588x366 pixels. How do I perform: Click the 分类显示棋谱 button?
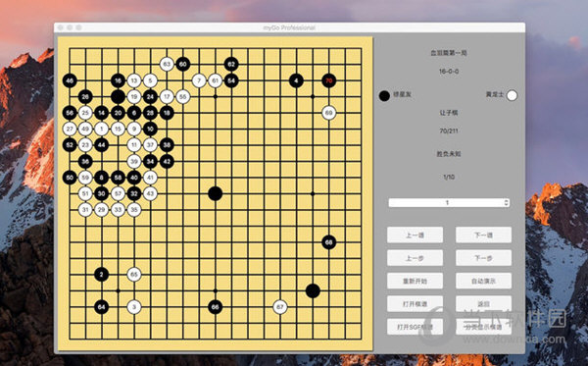coord(483,327)
